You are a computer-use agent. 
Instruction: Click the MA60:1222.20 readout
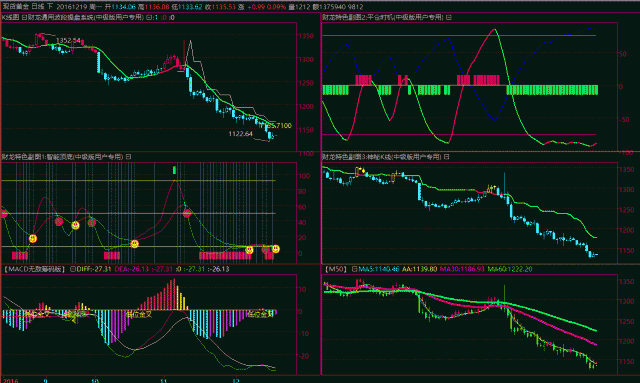pos(510,269)
